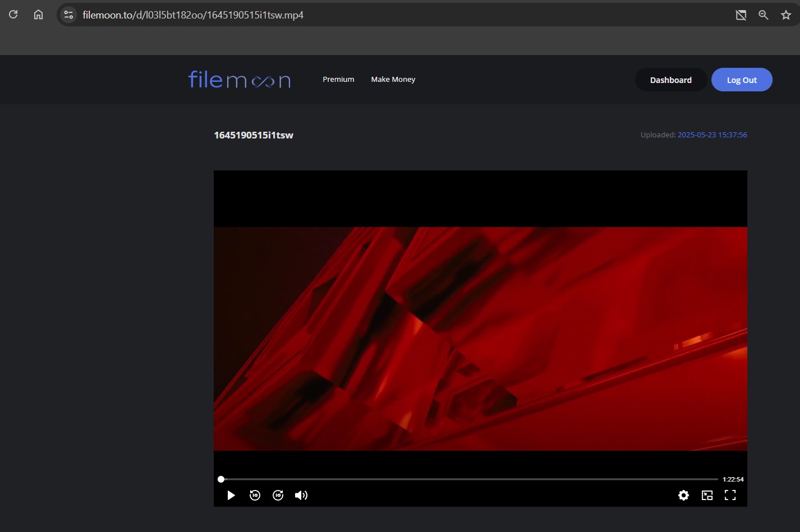This screenshot has width=800, height=532.
Task: Enter fullscreen playback
Action: (x=730, y=495)
